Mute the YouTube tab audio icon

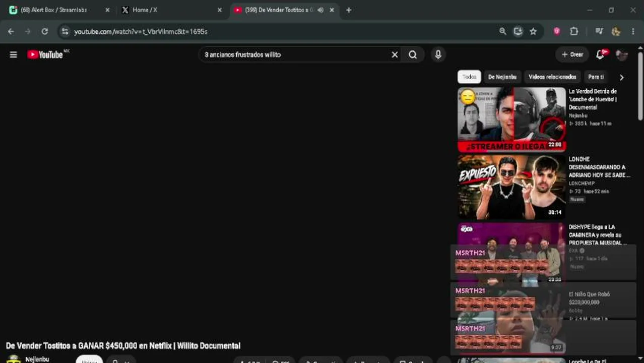[x=320, y=10]
